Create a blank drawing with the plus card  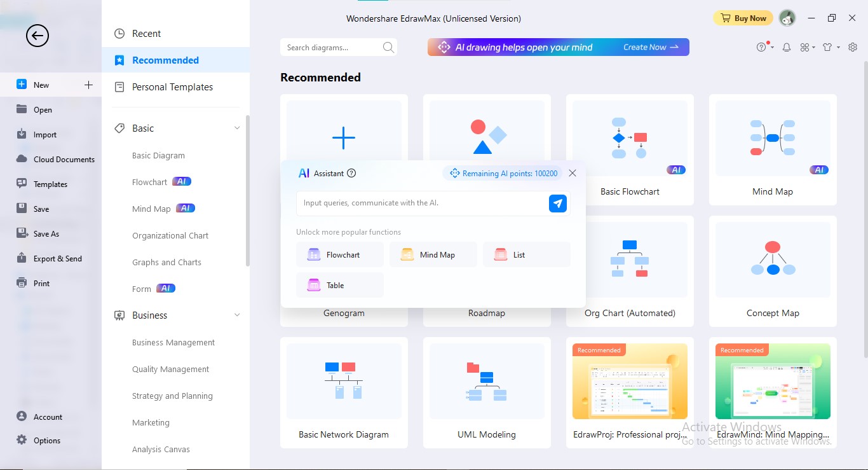point(344,138)
